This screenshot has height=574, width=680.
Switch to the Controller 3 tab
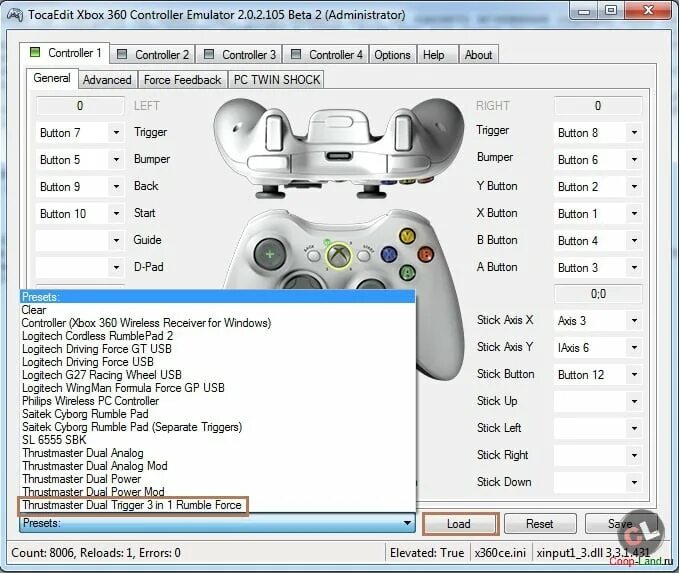[240, 55]
